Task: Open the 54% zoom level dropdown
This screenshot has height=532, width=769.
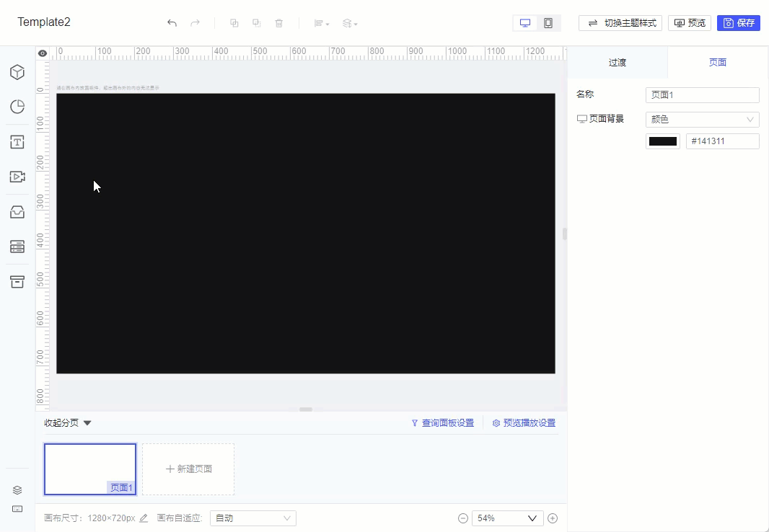Action: click(x=507, y=518)
